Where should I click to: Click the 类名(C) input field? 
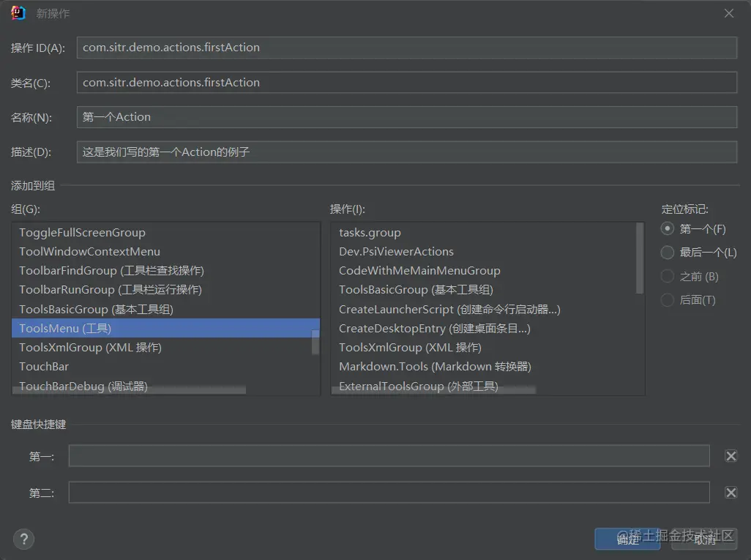click(x=407, y=83)
